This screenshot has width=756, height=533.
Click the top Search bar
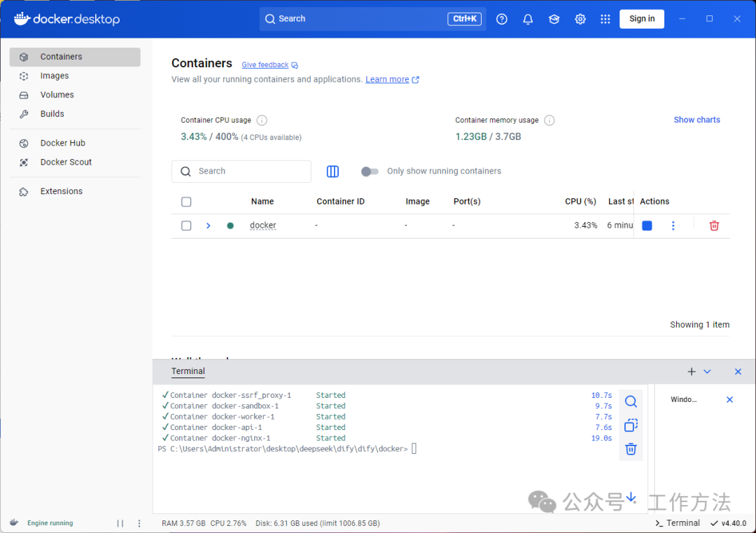coord(372,19)
